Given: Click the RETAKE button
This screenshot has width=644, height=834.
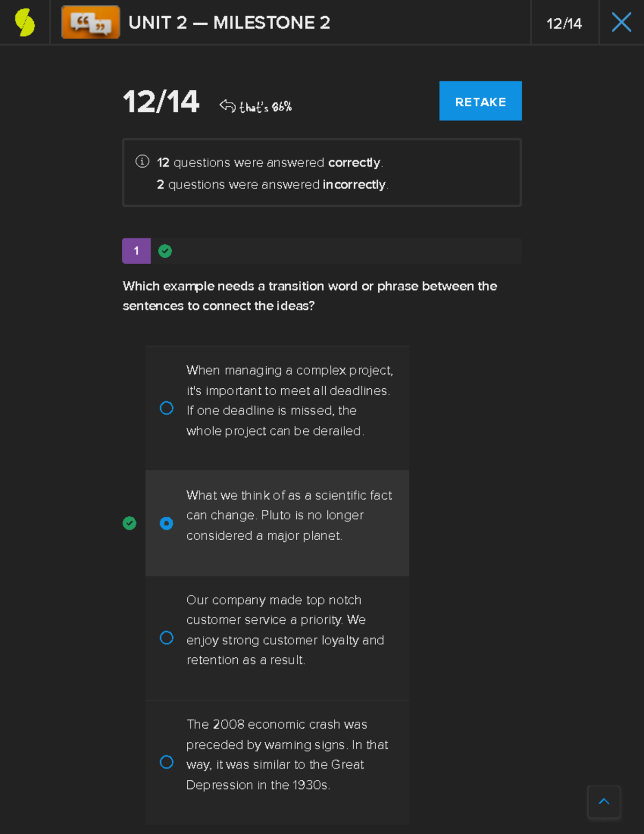Looking at the screenshot, I should [x=480, y=101].
